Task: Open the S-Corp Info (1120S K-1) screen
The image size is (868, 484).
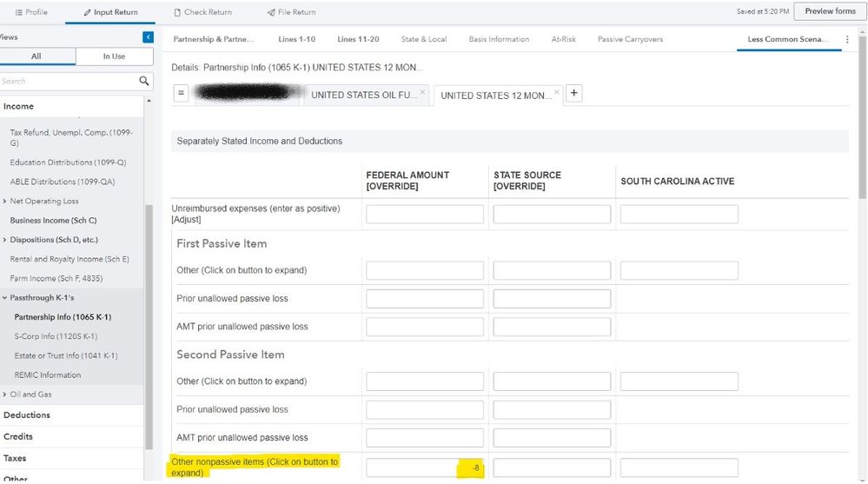Action: click(56, 336)
